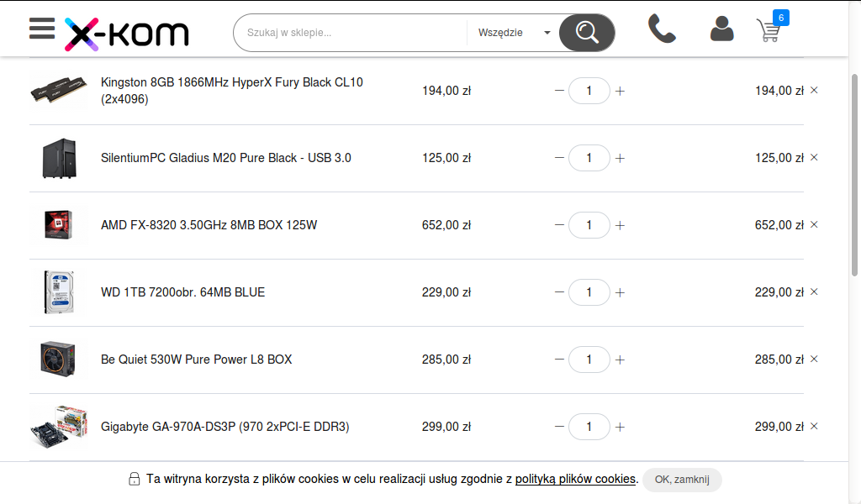Click AMD FX processor box thumbnail
The width and height of the screenshot is (861, 504).
coord(59,225)
